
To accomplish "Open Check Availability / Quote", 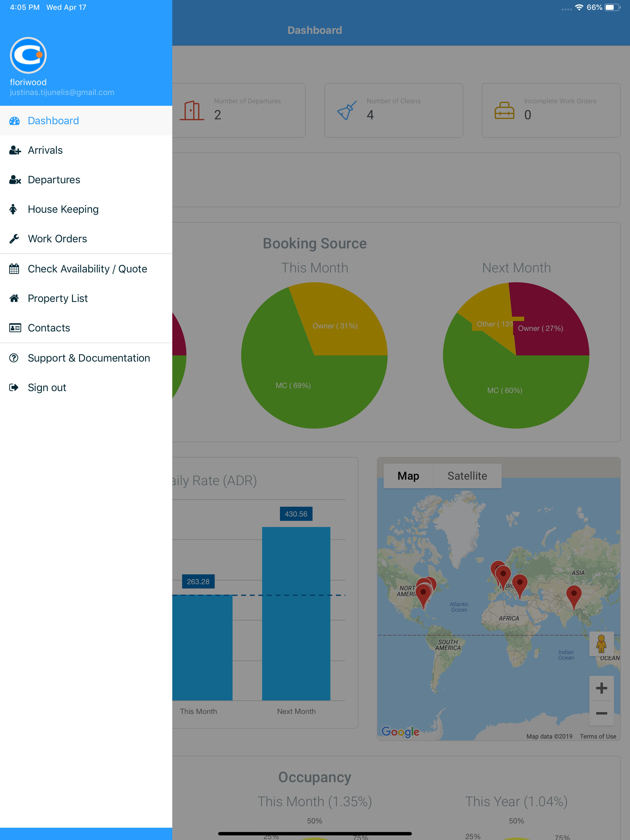I will 86,269.
